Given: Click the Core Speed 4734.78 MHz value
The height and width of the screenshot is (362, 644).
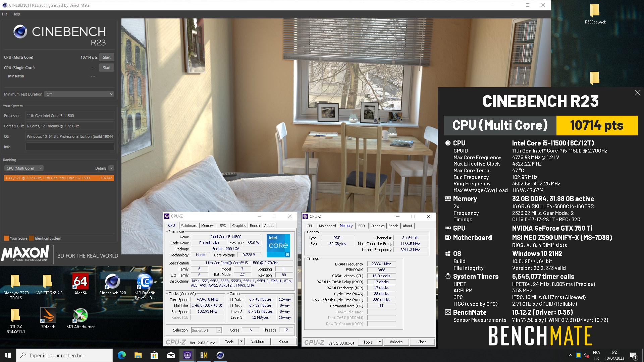Looking at the screenshot, I should 207,300.
